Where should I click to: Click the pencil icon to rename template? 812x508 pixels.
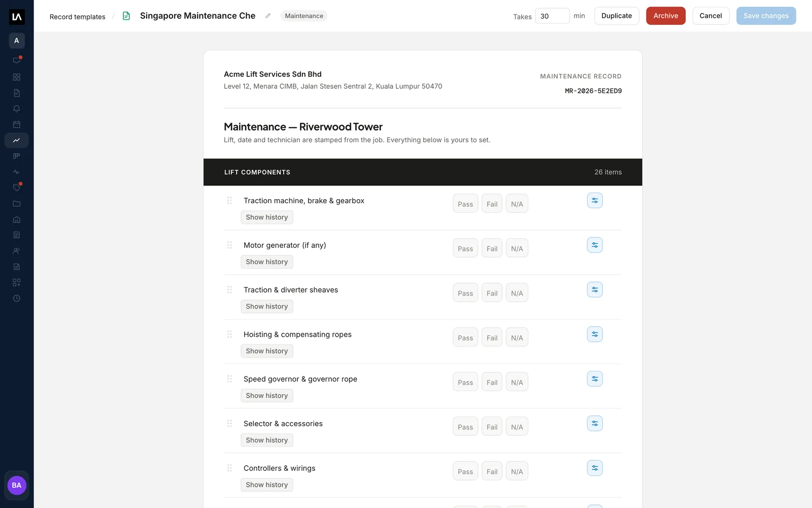tap(268, 16)
